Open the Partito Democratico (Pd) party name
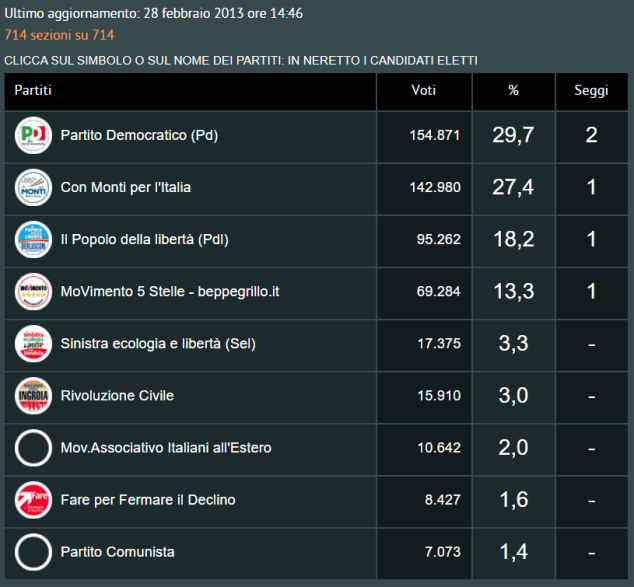Viewport: 634px width, 587px height. click(x=138, y=135)
